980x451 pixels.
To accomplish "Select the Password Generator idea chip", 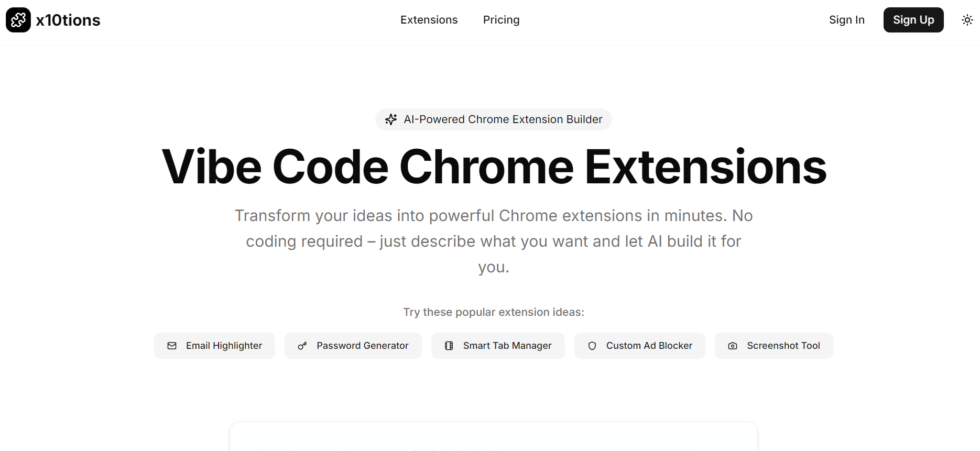I will (353, 346).
